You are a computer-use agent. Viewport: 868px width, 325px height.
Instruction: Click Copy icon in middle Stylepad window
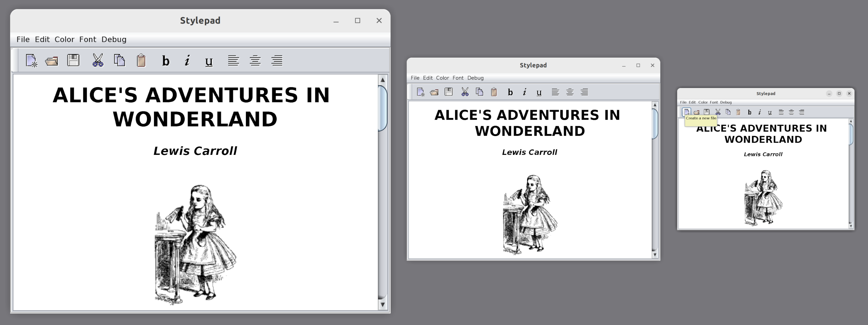(x=479, y=92)
